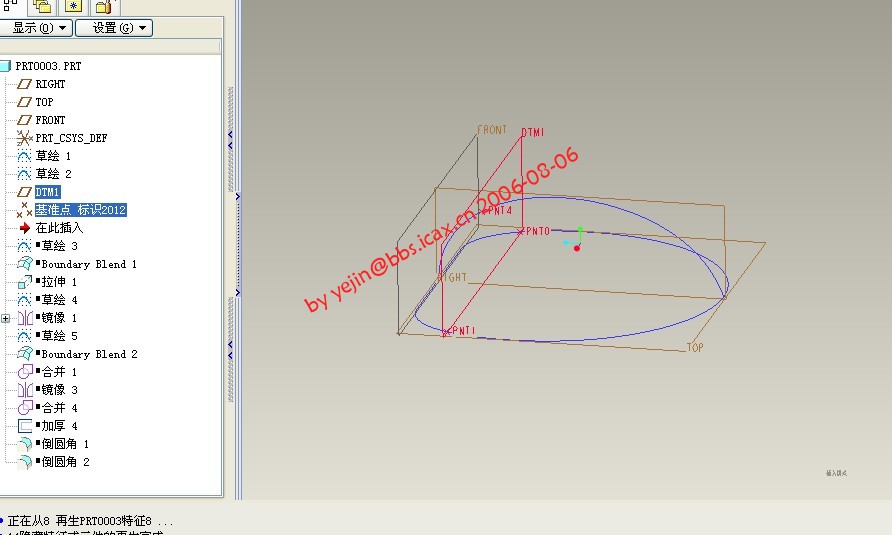Select the suppressed 草绘 3 label
Image resolution: width=892 pixels, height=535 pixels.
(x=59, y=246)
